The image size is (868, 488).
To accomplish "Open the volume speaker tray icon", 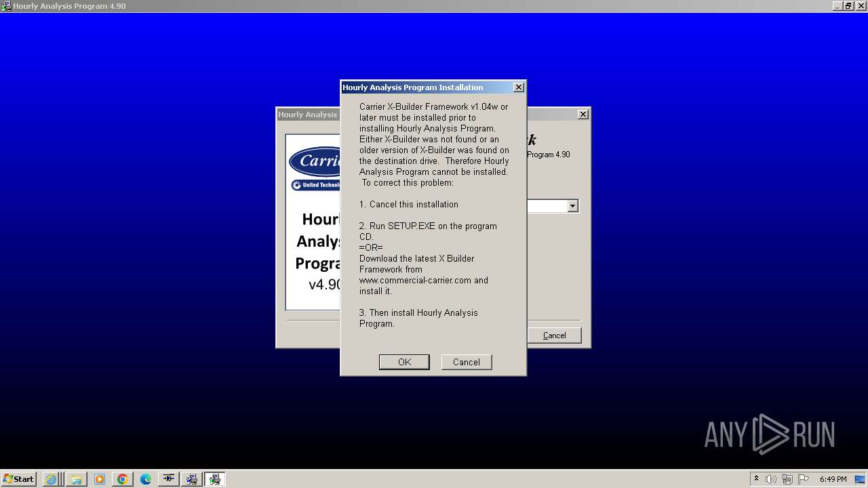I will 771,479.
